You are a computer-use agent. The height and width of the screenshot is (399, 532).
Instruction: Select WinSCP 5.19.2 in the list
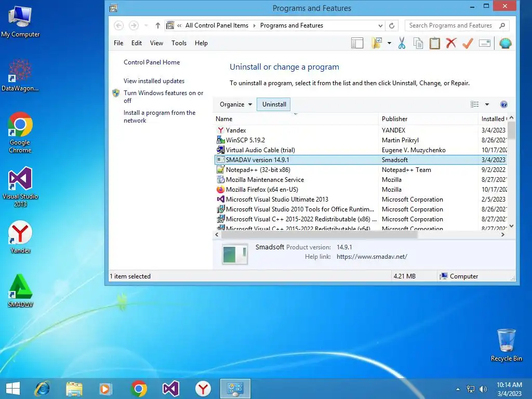pyautogui.click(x=361, y=140)
